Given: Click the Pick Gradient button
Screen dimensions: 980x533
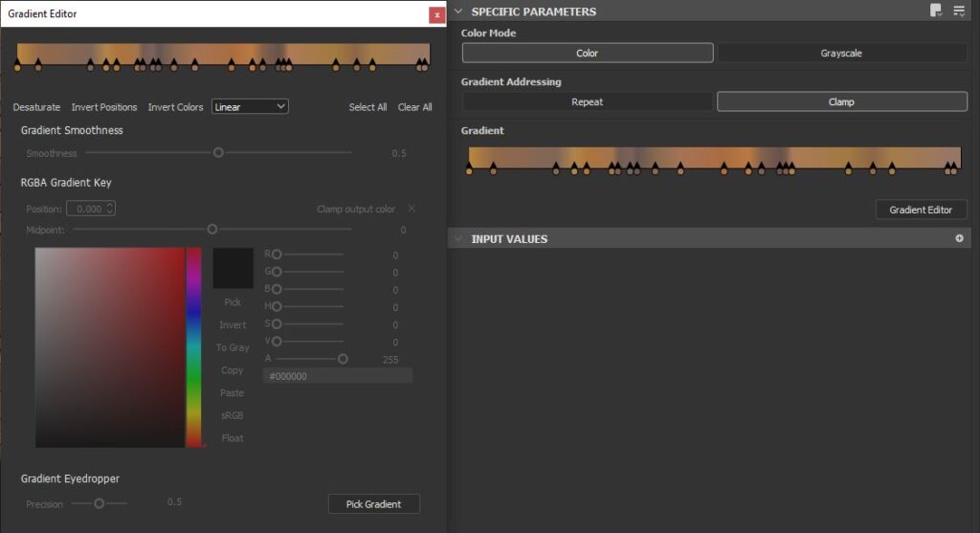Looking at the screenshot, I should tap(374, 503).
